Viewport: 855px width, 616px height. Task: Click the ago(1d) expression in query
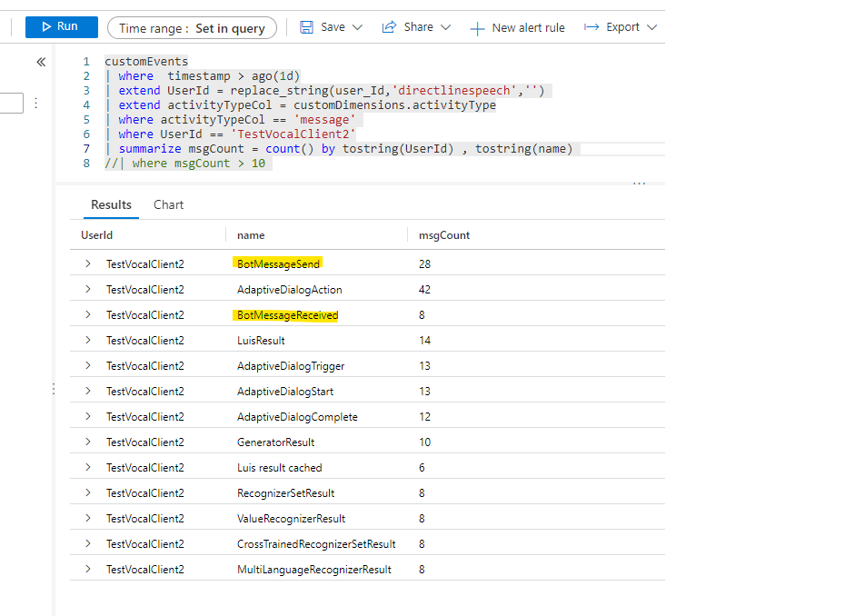[x=275, y=76]
